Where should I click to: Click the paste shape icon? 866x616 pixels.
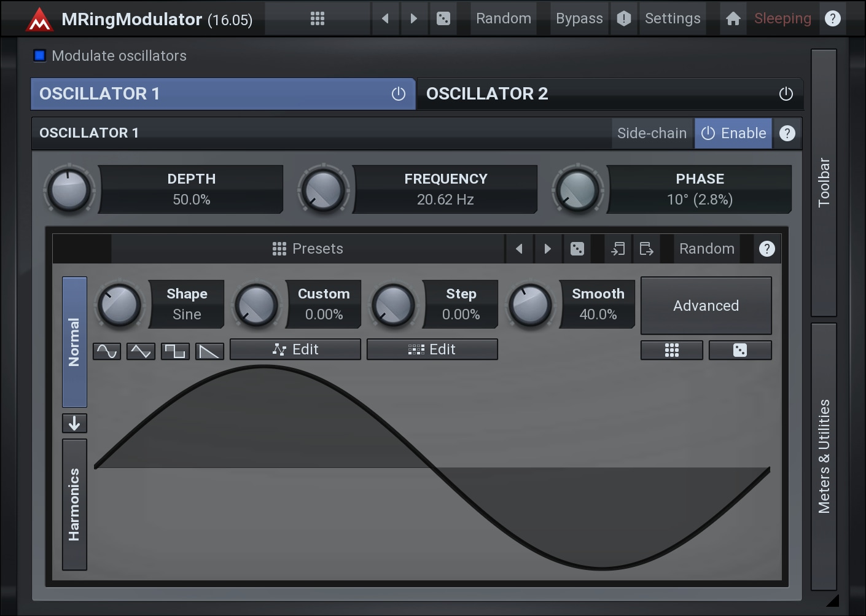(x=618, y=249)
